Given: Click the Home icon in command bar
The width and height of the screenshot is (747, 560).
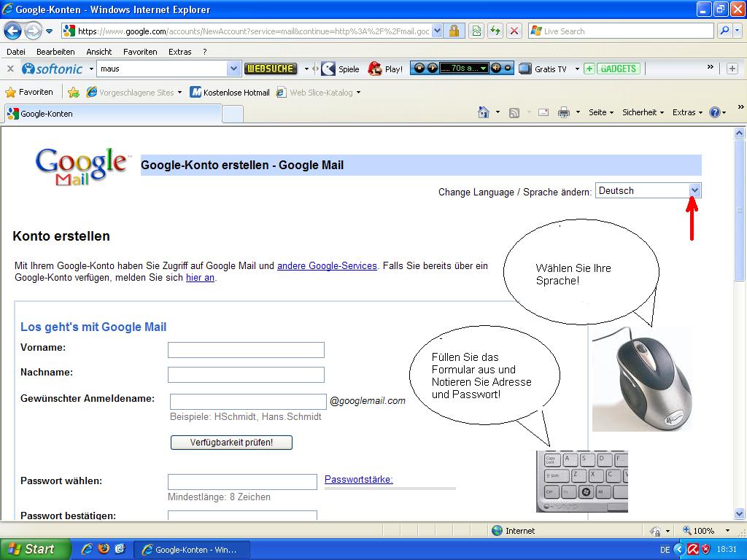Looking at the screenshot, I should [483, 112].
